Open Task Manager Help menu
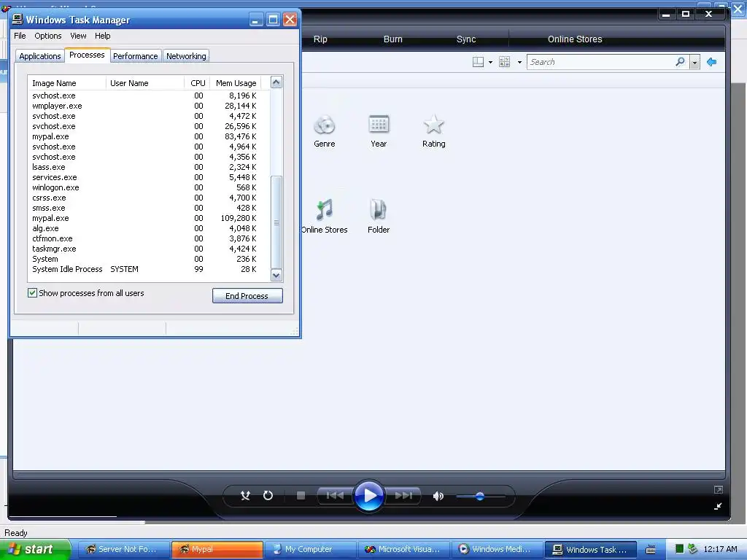Viewport: 747px width, 560px height. (x=102, y=36)
